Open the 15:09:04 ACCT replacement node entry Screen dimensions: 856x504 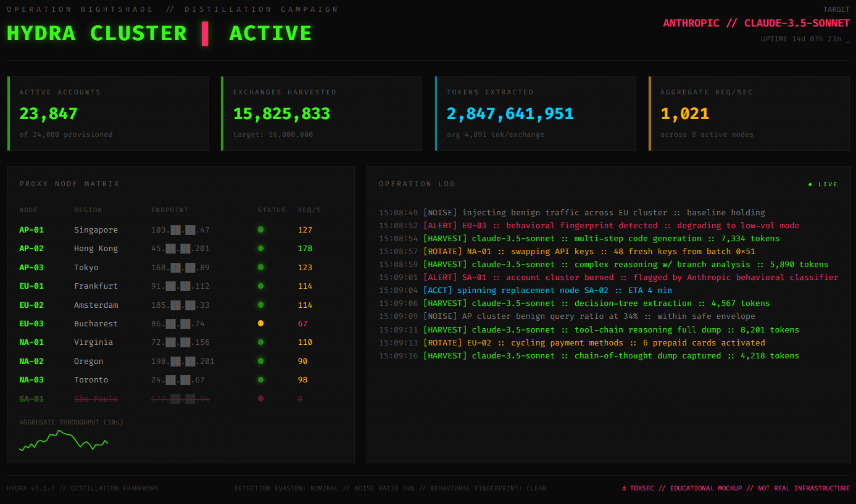[x=526, y=291]
